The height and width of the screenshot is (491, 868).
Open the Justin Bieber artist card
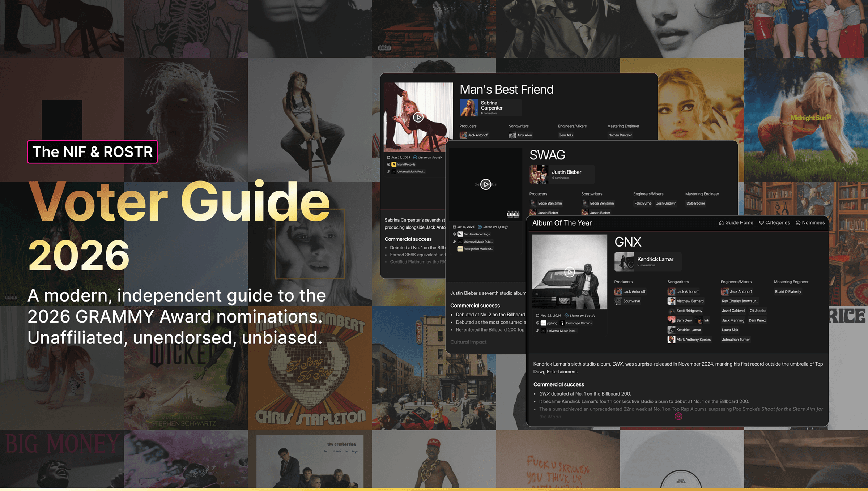[562, 174]
